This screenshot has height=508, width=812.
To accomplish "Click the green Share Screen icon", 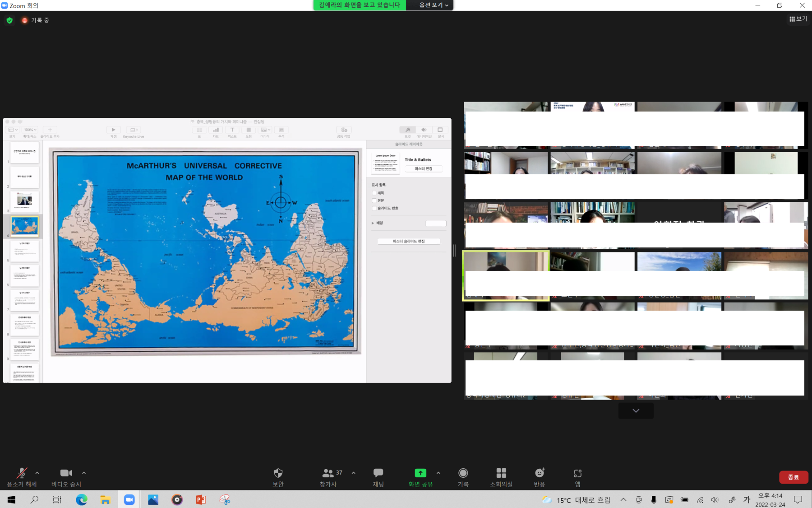I will coord(420,473).
